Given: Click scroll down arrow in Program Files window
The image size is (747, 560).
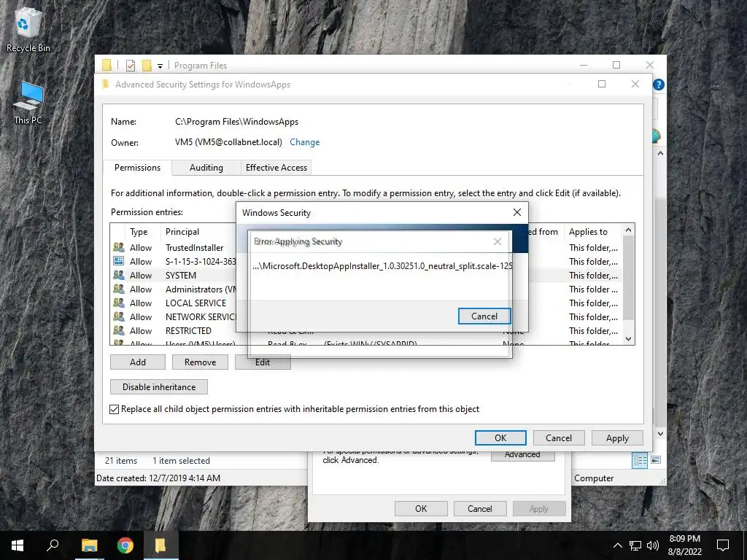Looking at the screenshot, I should [x=660, y=434].
